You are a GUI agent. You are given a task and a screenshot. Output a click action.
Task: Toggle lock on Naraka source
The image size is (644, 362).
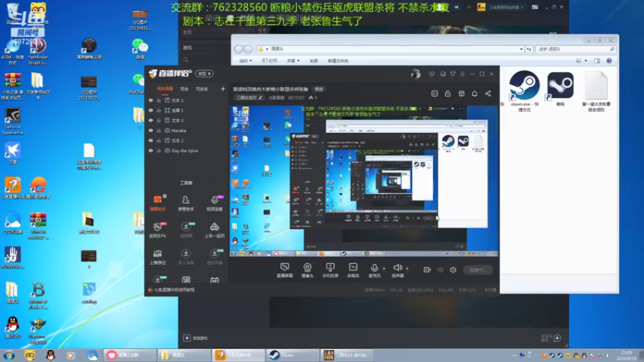pyautogui.click(x=159, y=130)
